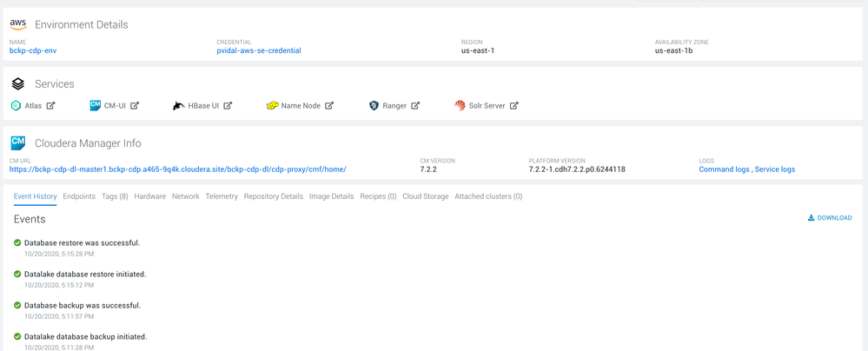Click green check beside Database restore successful

(17, 242)
